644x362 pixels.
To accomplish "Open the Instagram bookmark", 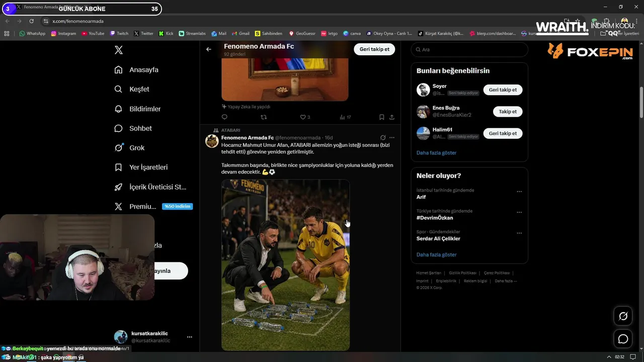I will pyautogui.click(x=63, y=34).
